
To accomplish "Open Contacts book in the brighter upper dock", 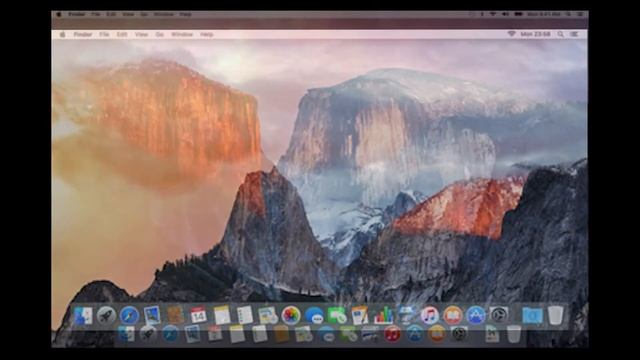I will click(x=176, y=316).
